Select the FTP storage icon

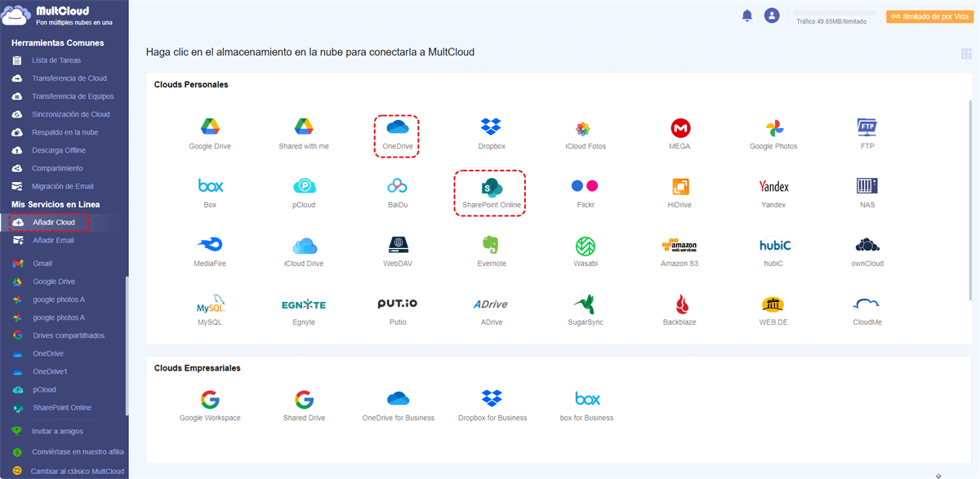[866, 127]
